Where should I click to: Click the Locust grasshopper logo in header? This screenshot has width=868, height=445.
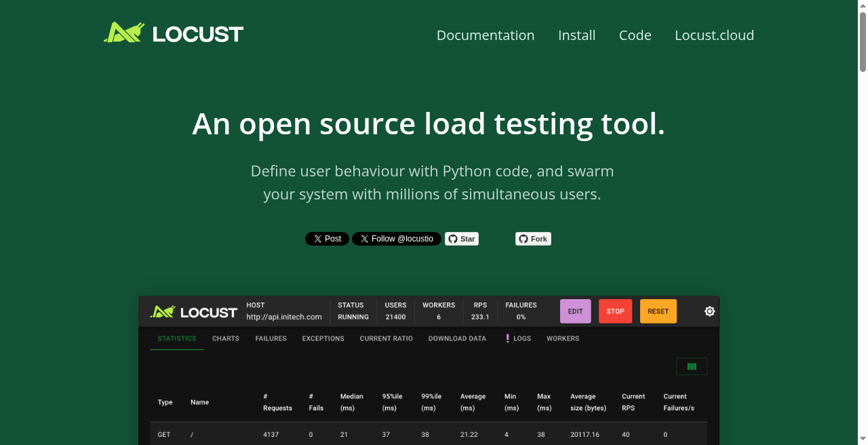click(x=174, y=33)
